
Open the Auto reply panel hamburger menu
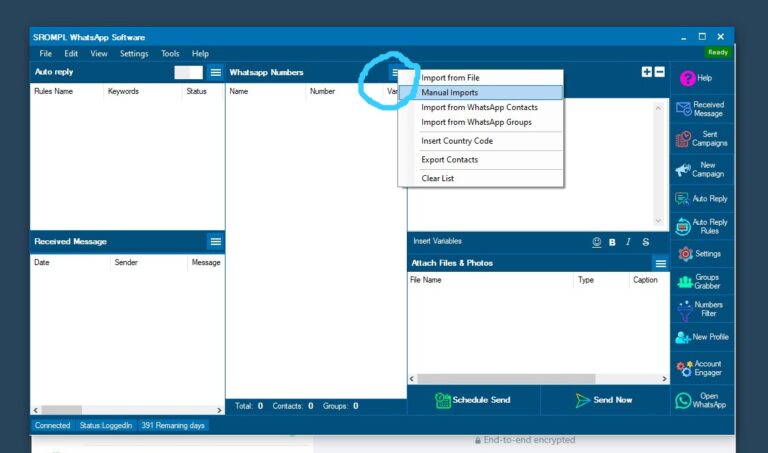coord(215,73)
